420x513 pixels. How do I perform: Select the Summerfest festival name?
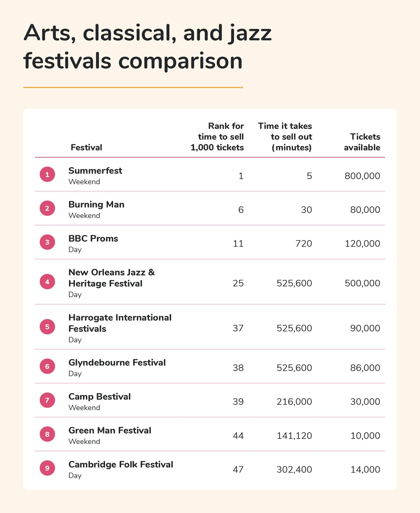click(95, 171)
